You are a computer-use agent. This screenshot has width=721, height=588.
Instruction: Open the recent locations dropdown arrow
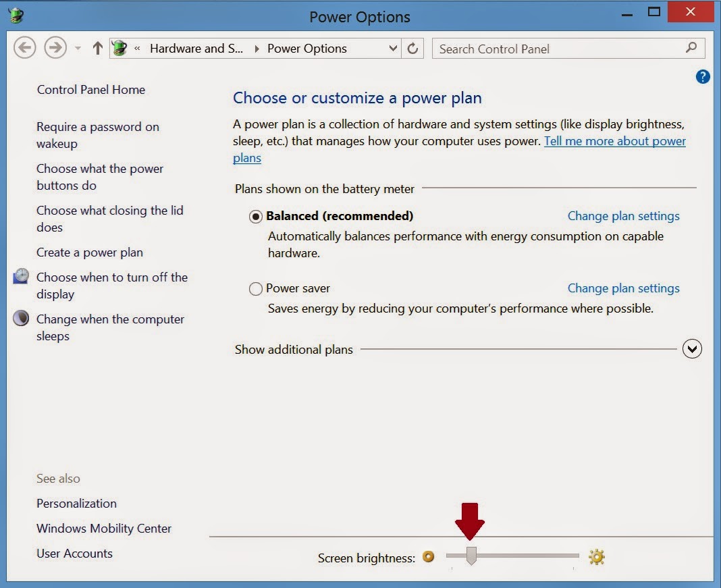point(78,49)
